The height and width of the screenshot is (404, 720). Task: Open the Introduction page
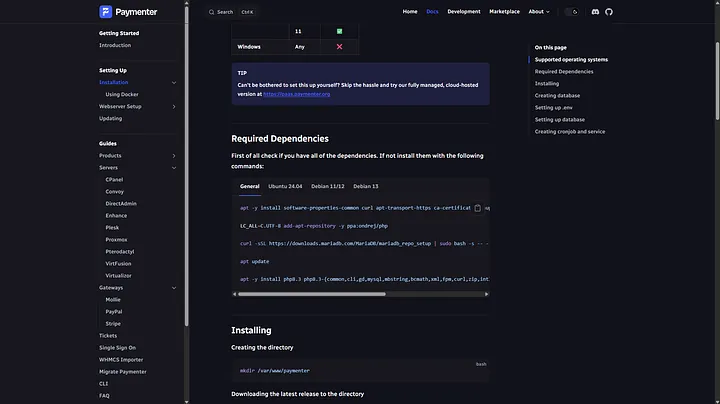click(x=115, y=45)
